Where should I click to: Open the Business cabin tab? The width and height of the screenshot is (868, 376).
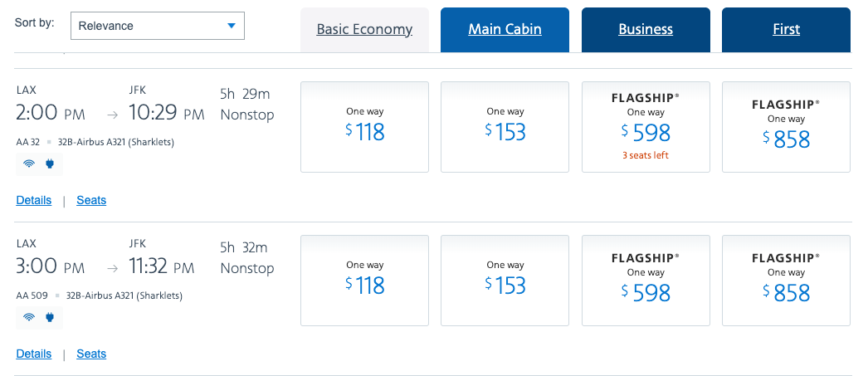coord(646,30)
